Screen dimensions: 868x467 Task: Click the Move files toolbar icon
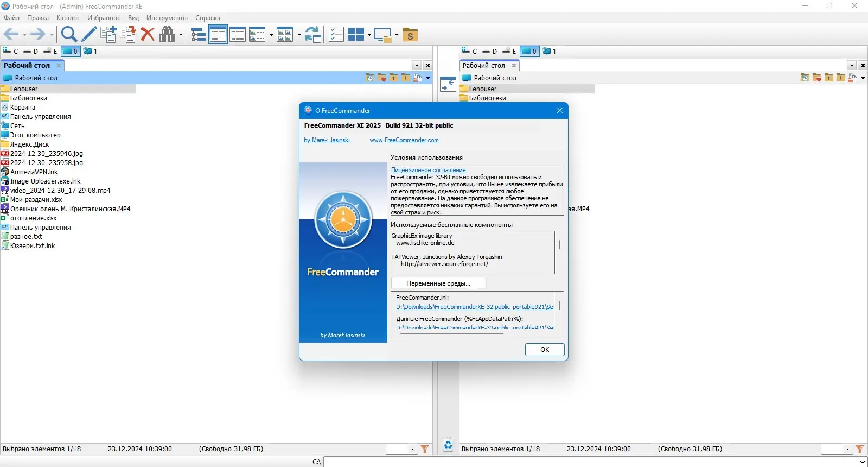tap(128, 34)
